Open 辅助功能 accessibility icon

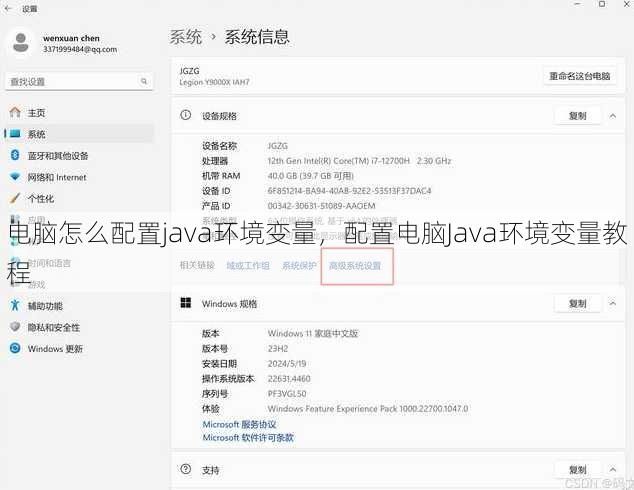click(x=15, y=305)
